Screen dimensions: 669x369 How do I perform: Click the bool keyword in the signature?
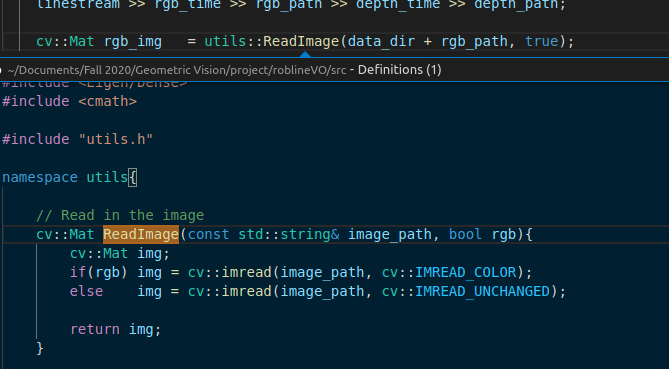tap(465, 234)
